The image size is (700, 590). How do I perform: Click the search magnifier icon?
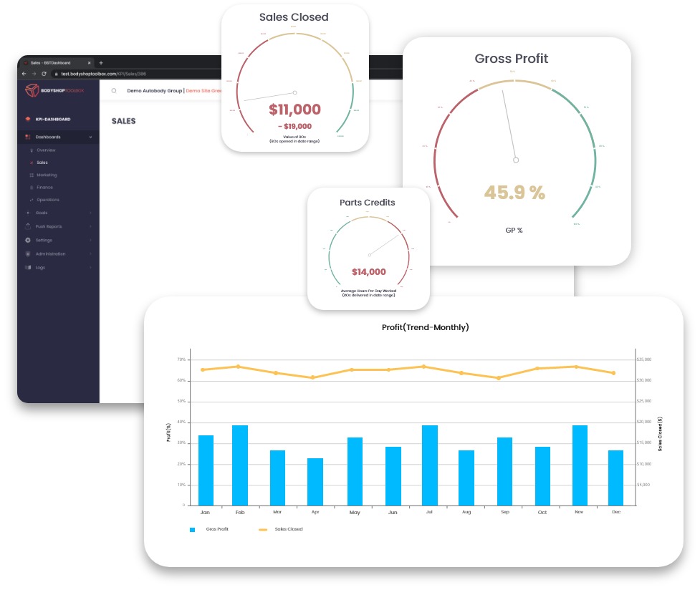tap(114, 91)
